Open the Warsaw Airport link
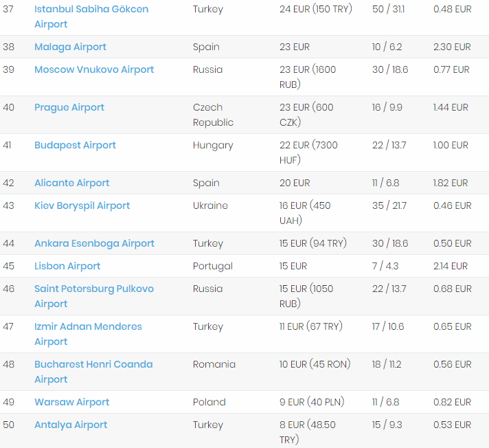Viewport: 489px width, 448px height. click(x=72, y=402)
